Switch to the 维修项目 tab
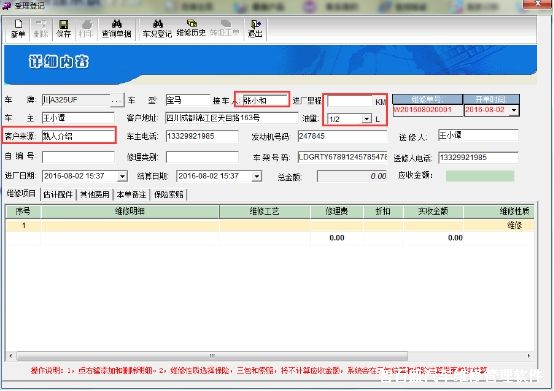 click(22, 194)
